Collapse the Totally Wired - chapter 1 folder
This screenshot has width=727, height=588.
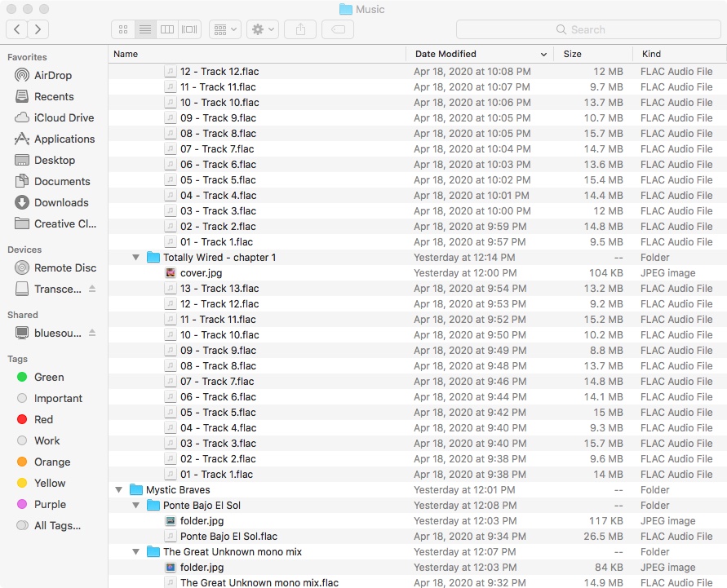pos(135,258)
